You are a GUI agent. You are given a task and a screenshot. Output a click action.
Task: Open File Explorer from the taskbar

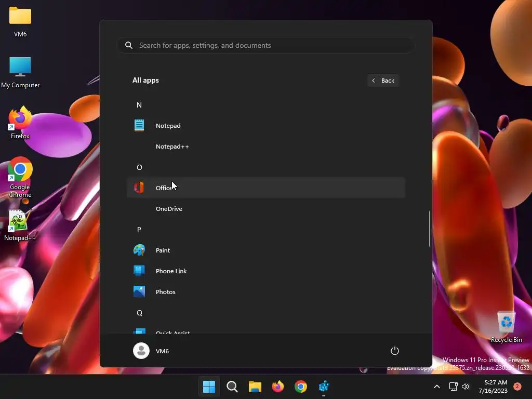(255, 387)
